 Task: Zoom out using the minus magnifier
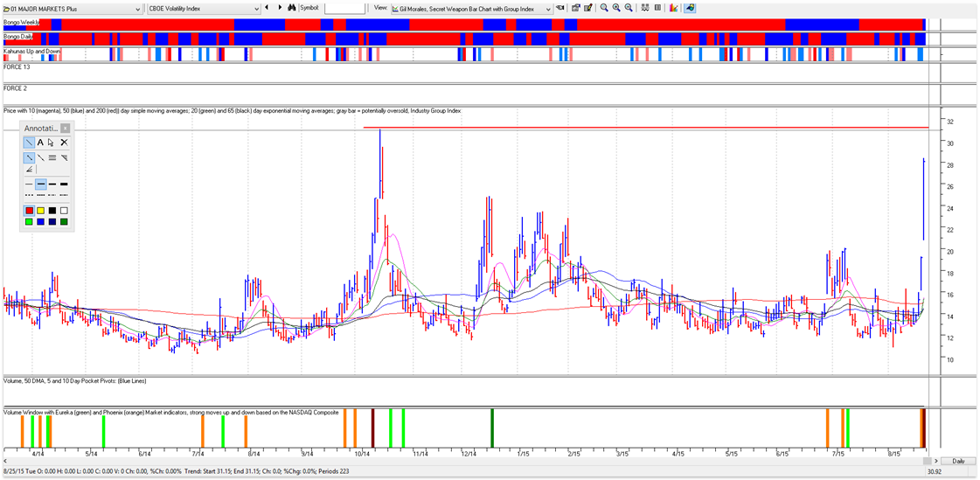click(628, 8)
